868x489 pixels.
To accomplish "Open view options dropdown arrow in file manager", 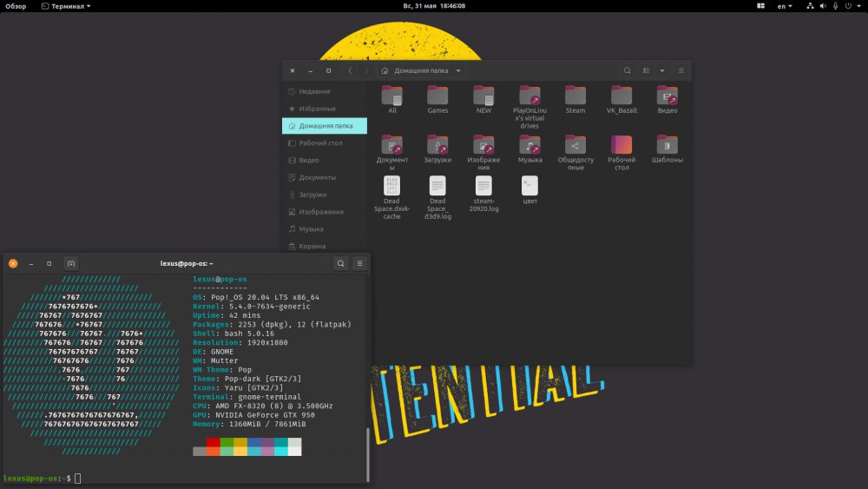I will [662, 70].
